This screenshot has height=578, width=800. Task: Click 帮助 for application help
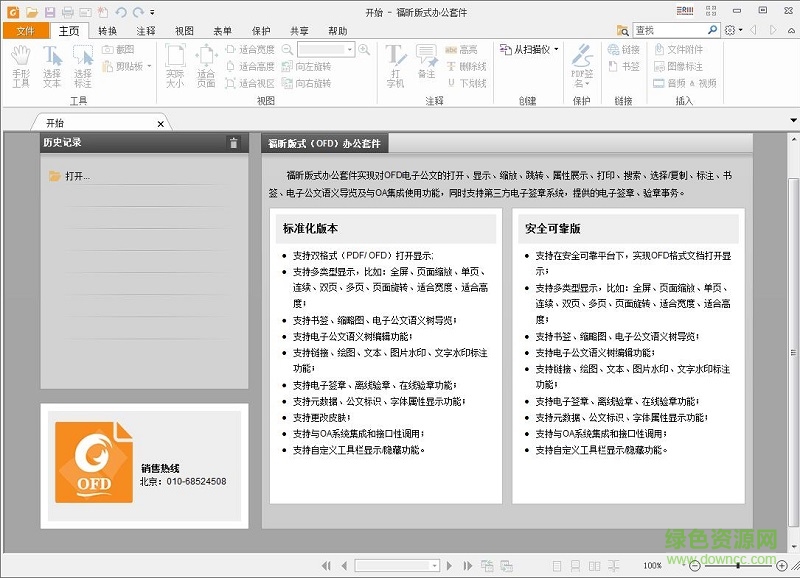tap(338, 31)
